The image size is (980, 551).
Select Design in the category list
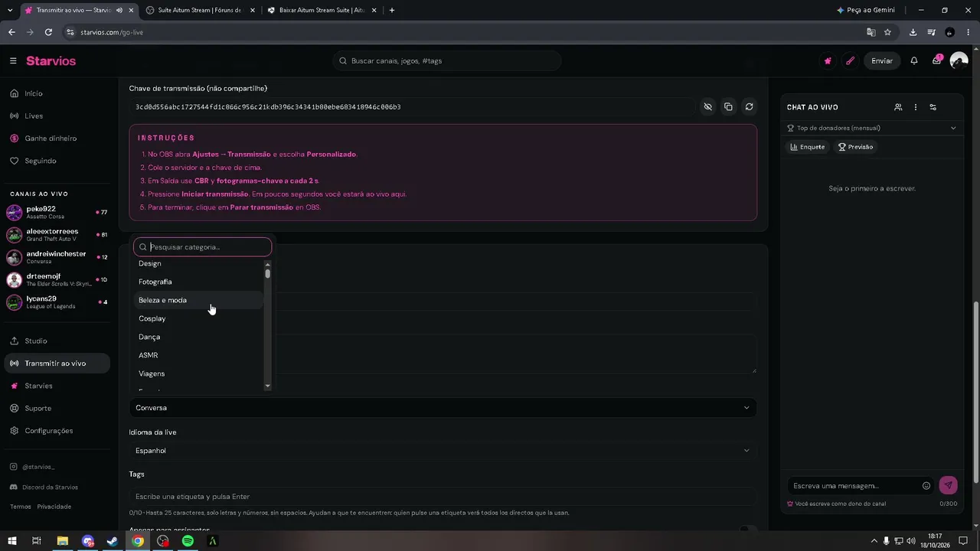pos(199,264)
